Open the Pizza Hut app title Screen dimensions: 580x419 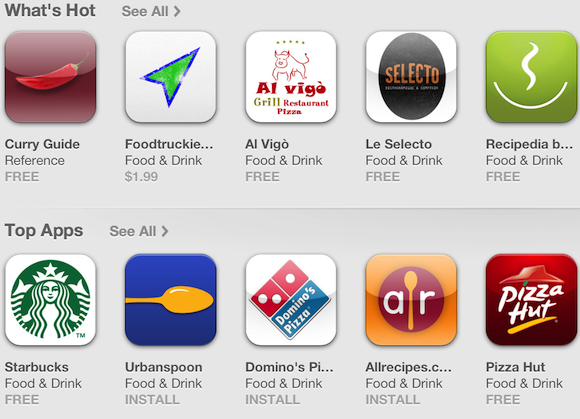pyautogui.click(x=515, y=367)
